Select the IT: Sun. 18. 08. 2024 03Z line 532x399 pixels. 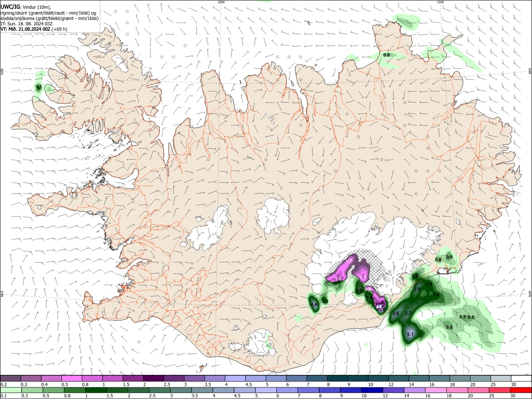pyautogui.click(x=26, y=24)
